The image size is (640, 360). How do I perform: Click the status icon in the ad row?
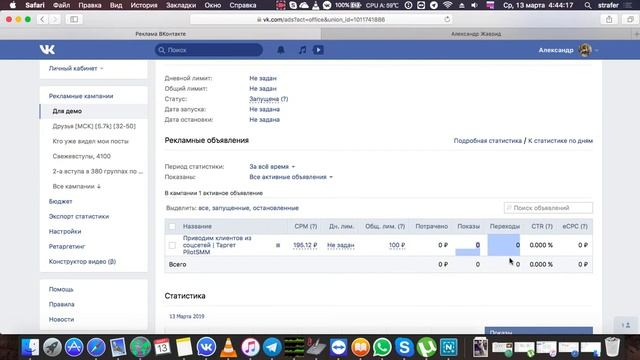[278, 245]
